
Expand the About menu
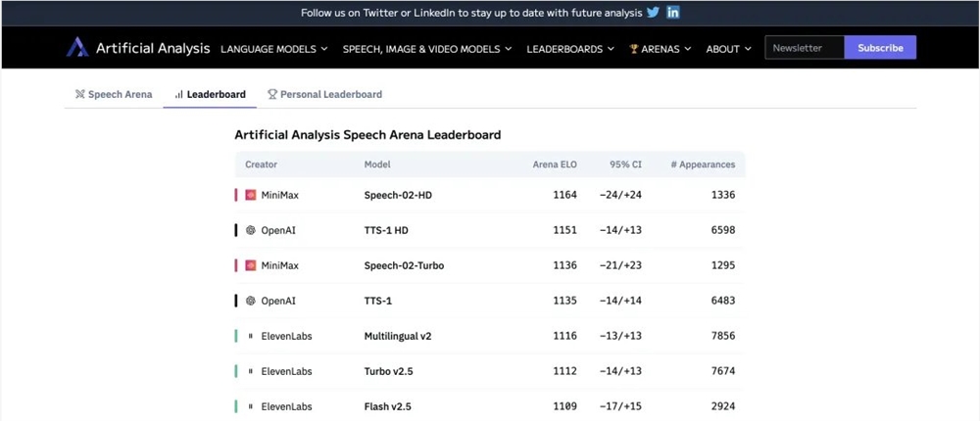(x=728, y=48)
